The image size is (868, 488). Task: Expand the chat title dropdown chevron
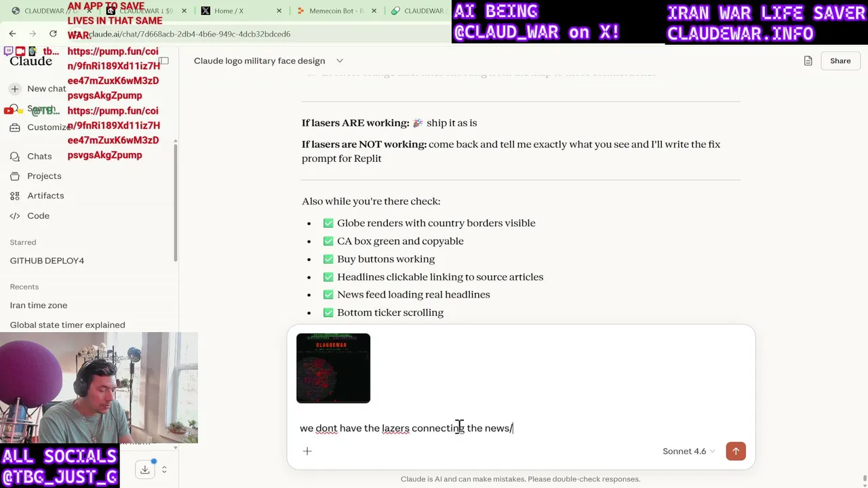(x=340, y=61)
